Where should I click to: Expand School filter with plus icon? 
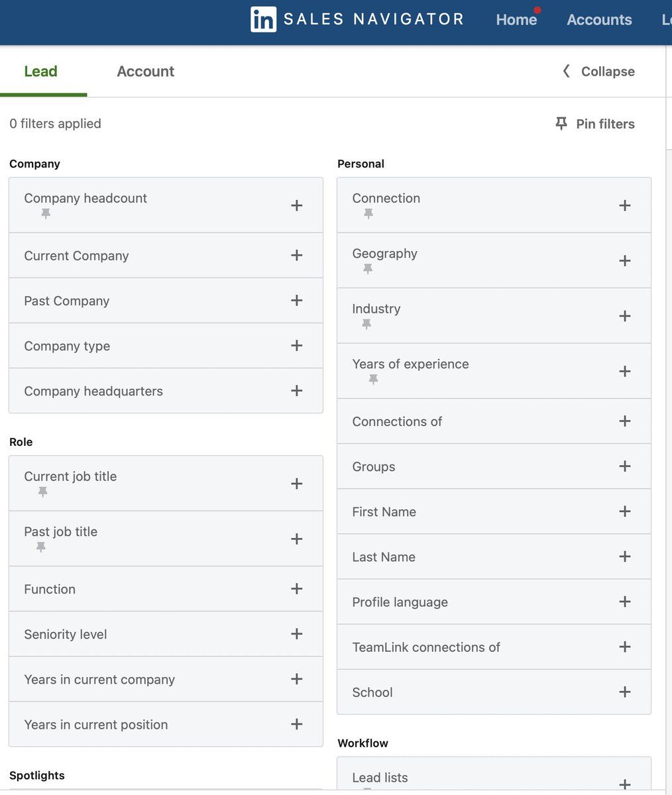coord(625,691)
